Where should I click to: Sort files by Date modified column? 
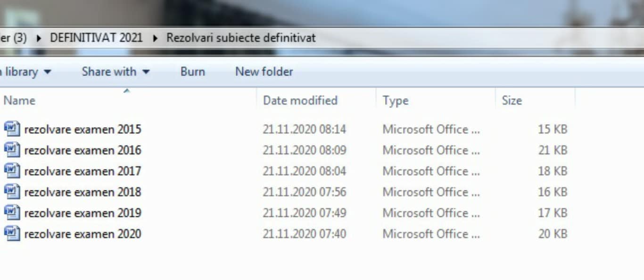(x=300, y=100)
